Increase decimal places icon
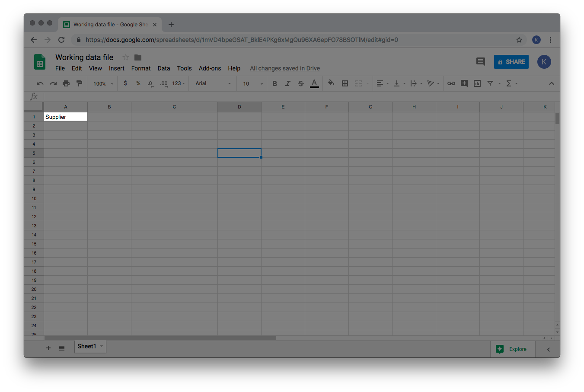This screenshot has height=392, width=584. point(164,84)
